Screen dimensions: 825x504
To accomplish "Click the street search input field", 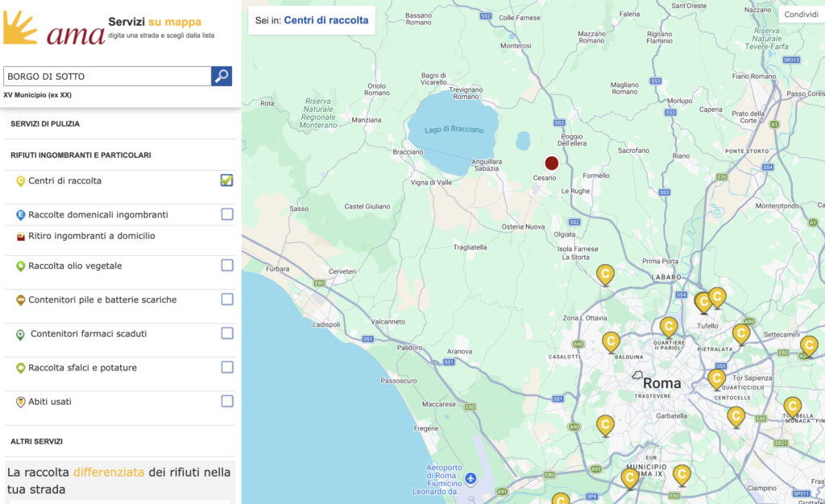I will click(x=107, y=76).
